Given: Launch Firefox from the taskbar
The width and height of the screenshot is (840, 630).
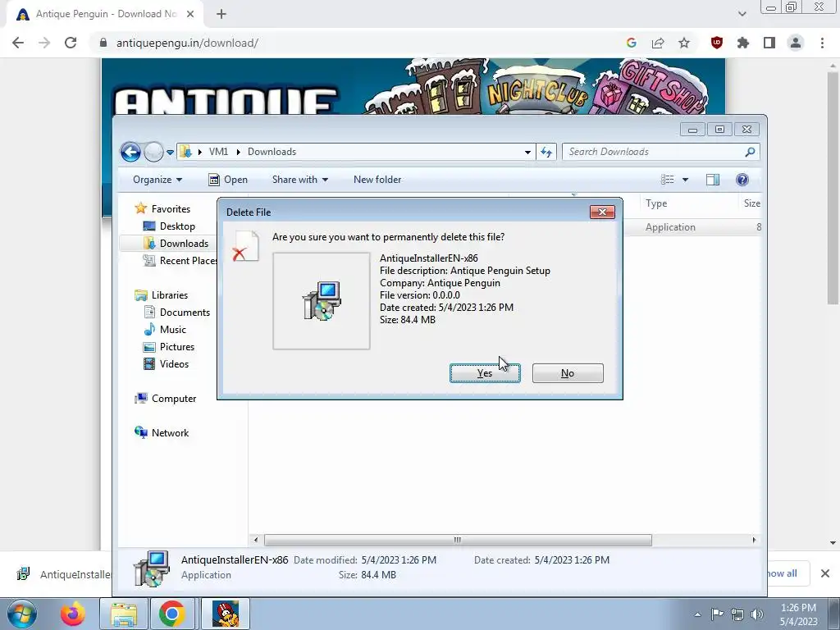Looking at the screenshot, I should (x=73, y=614).
